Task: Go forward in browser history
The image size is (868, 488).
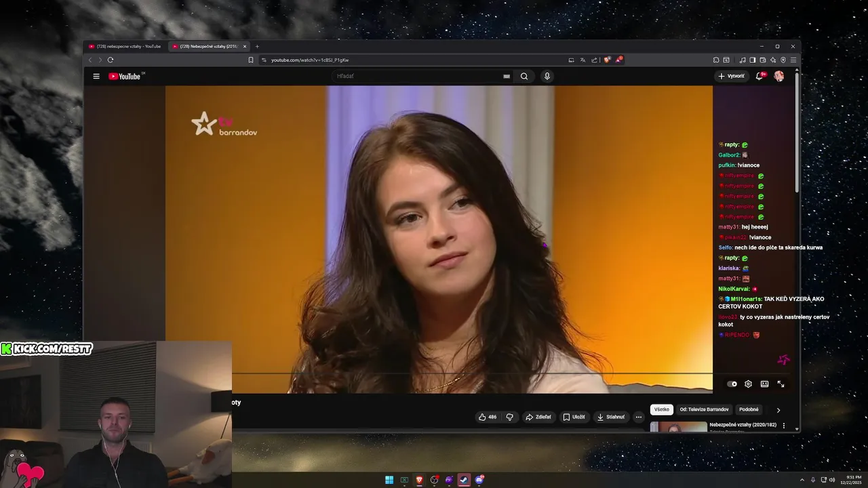Action: coord(100,60)
